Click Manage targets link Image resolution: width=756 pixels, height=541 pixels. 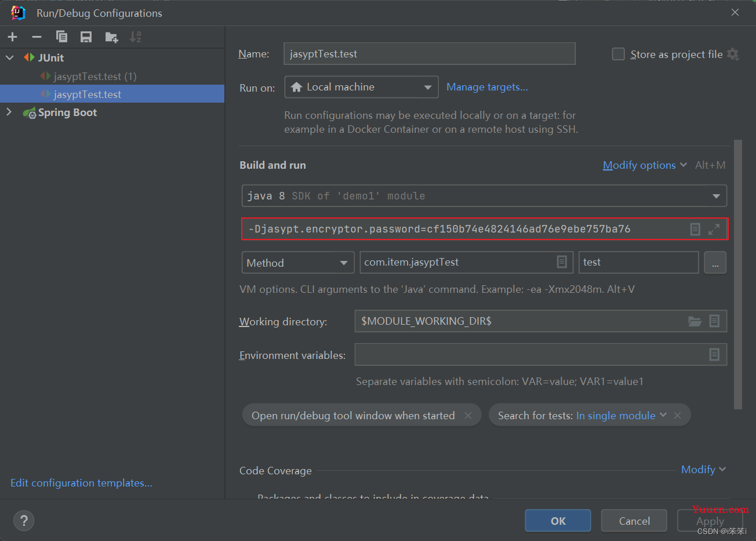487,87
